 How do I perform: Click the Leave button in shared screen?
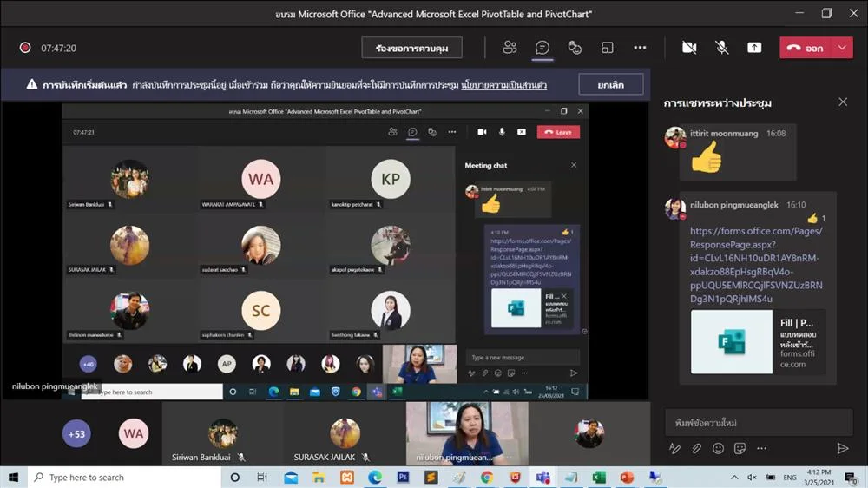(558, 132)
